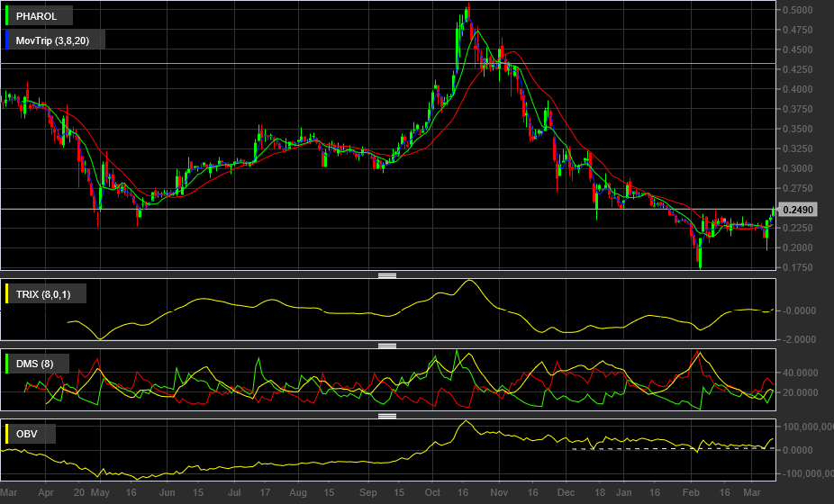
Task: Click the lowest candlestick wick in early February
Action: tap(700, 265)
